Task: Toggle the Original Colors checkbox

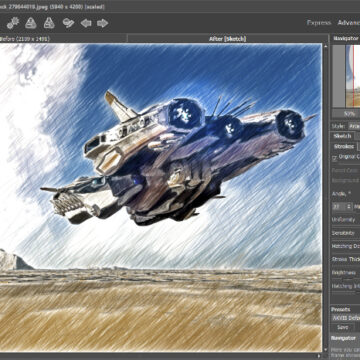Action: click(x=335, y=158)
